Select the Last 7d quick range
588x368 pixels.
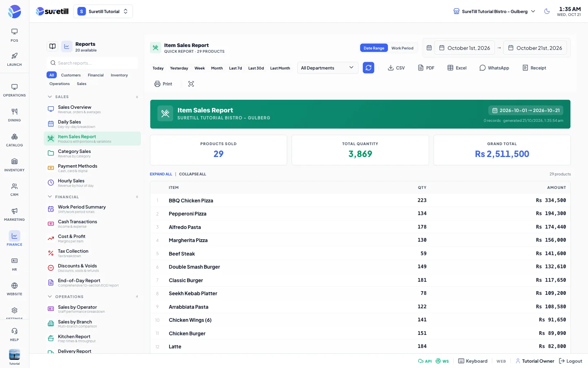click(235, 68)
